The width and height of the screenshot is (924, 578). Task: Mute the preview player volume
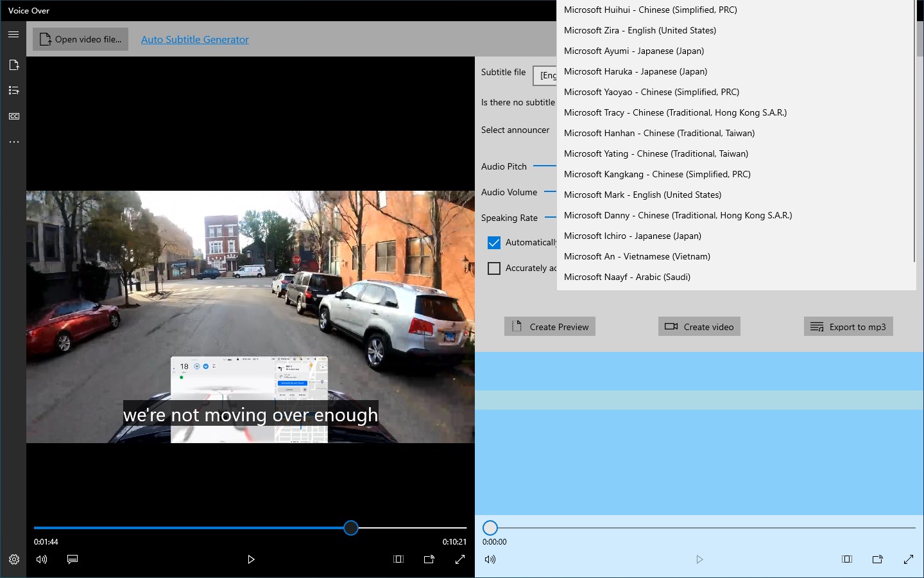(490, 559)
